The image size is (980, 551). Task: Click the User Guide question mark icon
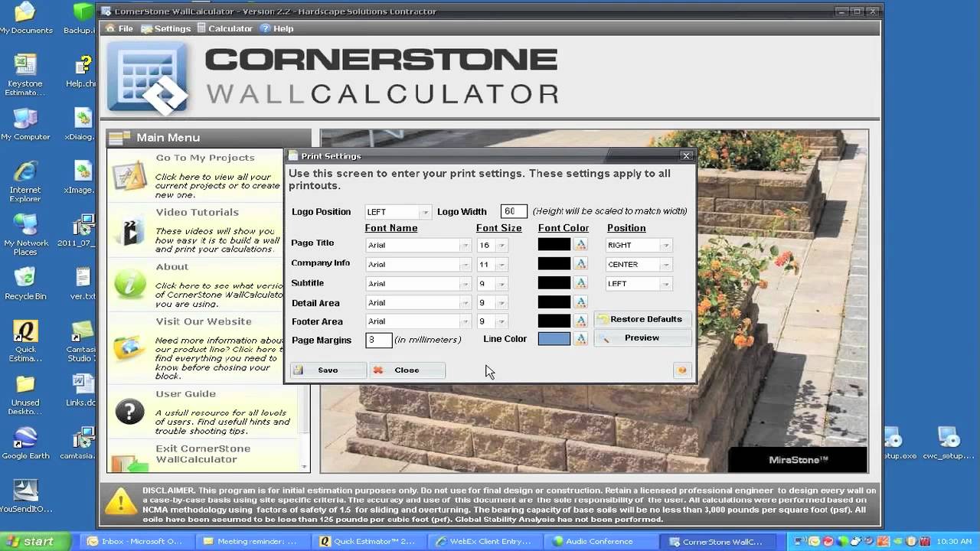[129, 412]
